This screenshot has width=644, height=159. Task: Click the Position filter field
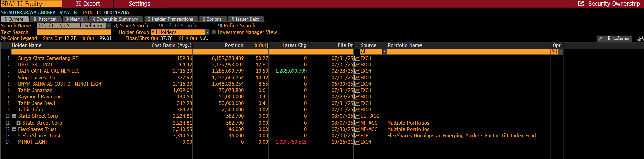[218, 52]
